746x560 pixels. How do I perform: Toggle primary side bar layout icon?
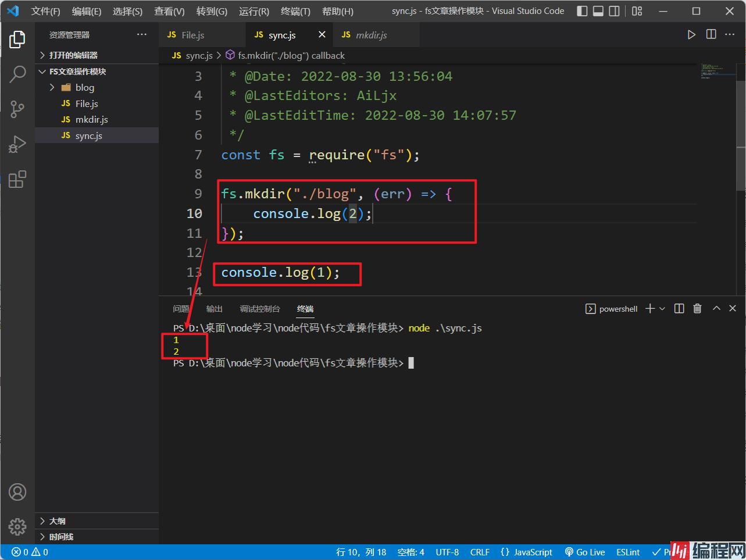(582, 11)
